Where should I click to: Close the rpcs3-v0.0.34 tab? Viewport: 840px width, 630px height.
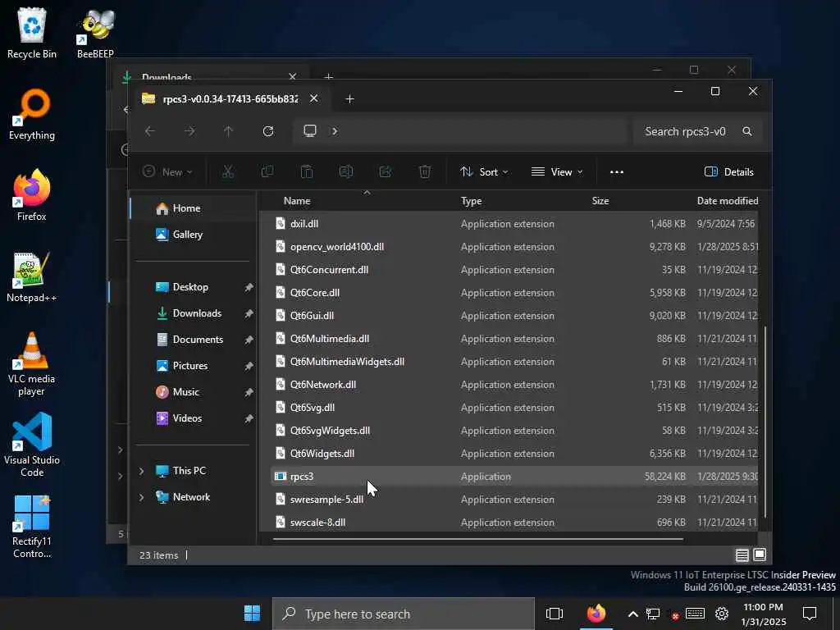(314, 98)
